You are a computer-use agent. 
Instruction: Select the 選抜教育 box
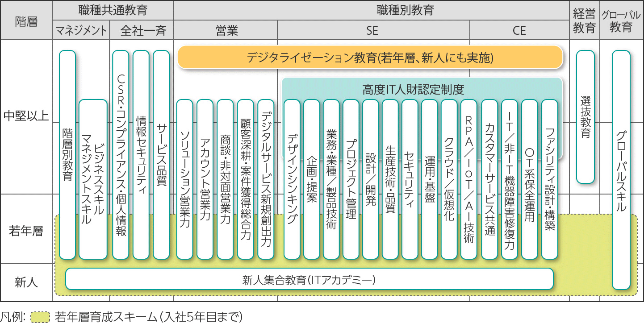coord(585,117)
